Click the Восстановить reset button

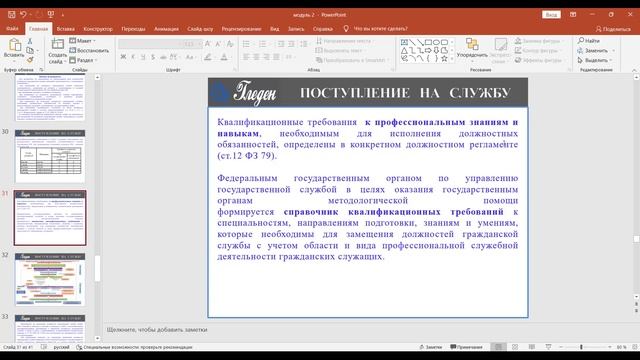(x=89, y=50)
